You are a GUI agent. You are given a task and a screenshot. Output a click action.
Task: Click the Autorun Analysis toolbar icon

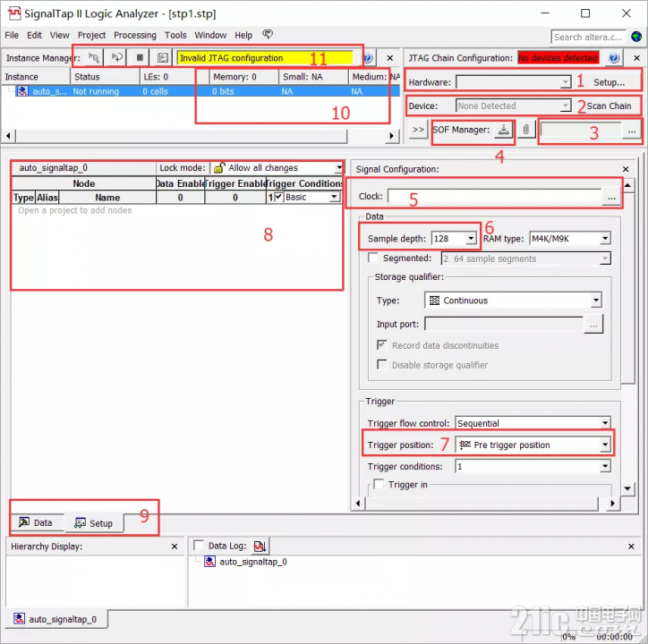pyautogui.click(x=116, y=57)
